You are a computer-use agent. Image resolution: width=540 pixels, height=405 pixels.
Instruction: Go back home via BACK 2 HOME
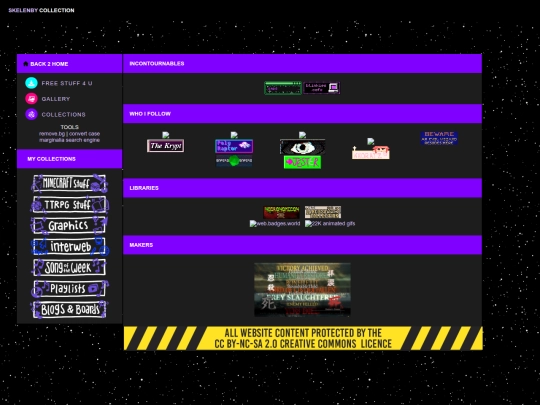[49, 64]
